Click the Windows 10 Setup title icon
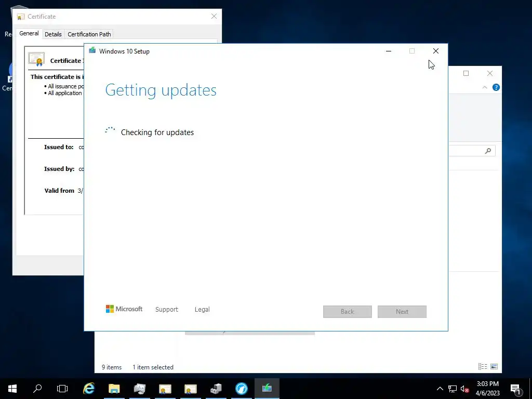Viewport: 532px width, 399px height. point(92,51)
